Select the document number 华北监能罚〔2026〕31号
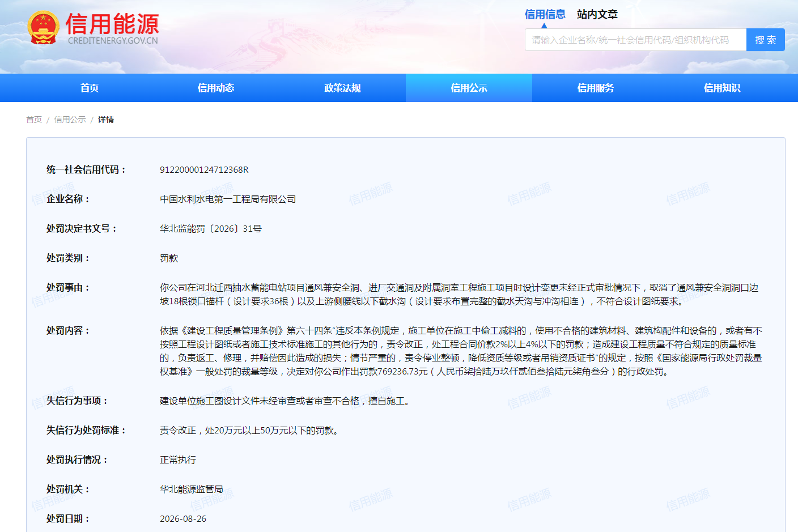This screenshot has height=532, width=798. (x=211, y=229)
